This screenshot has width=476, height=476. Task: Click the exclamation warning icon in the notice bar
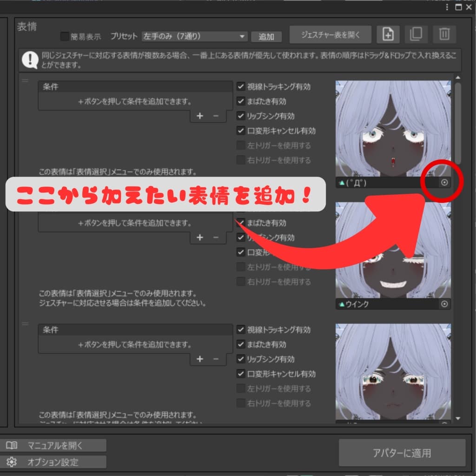tap(30, 59)
